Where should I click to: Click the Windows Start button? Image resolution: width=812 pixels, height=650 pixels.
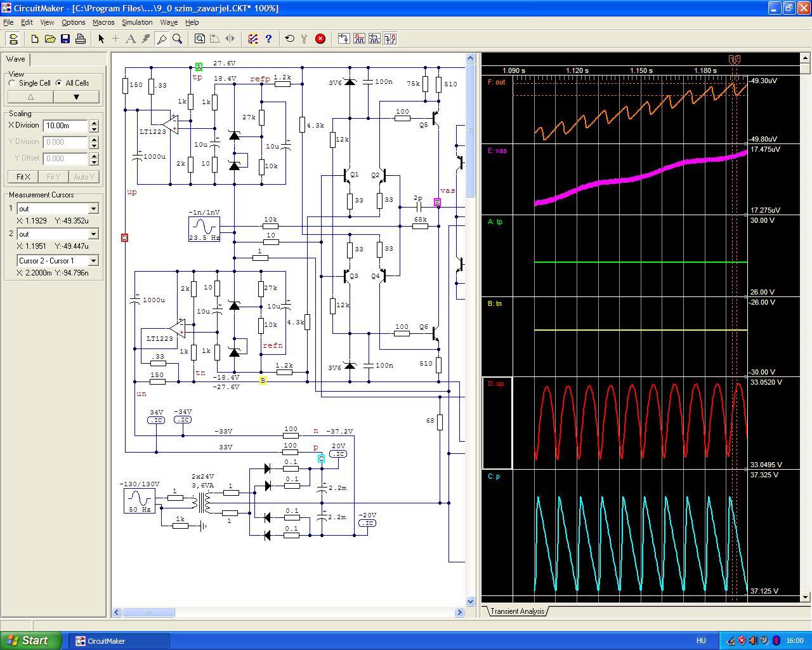(32, 640)
